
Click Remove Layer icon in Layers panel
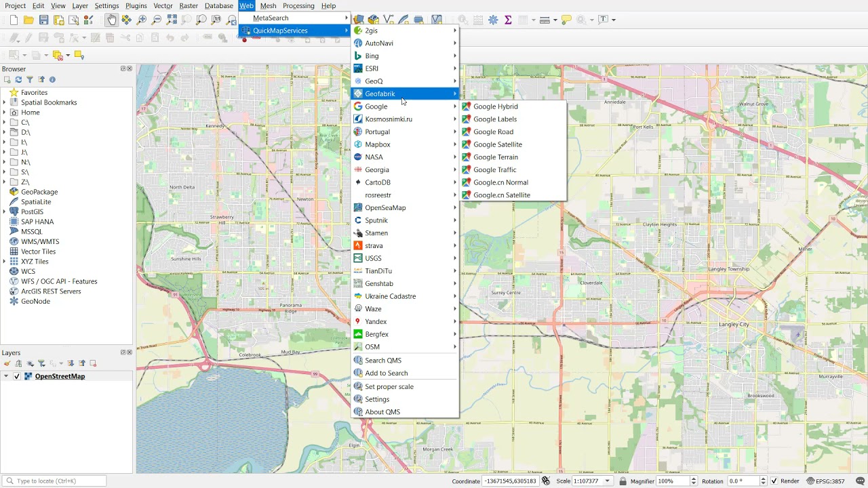pos(93,363)
